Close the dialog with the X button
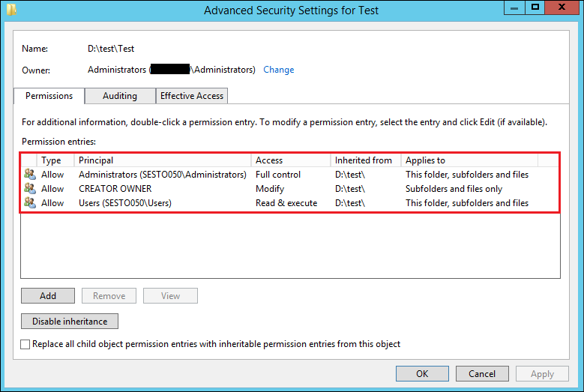The width and height of the screenshot is (584, 392). click(562, 7)
